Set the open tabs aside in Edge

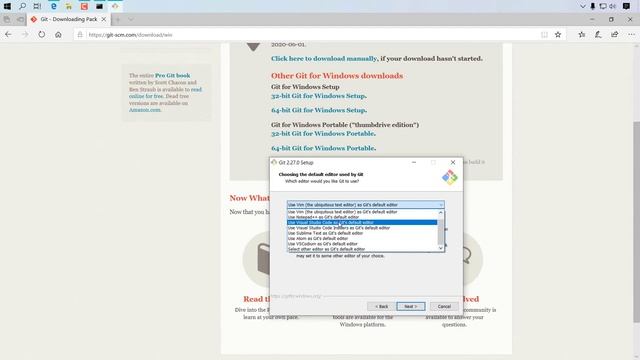pos(20,19)
